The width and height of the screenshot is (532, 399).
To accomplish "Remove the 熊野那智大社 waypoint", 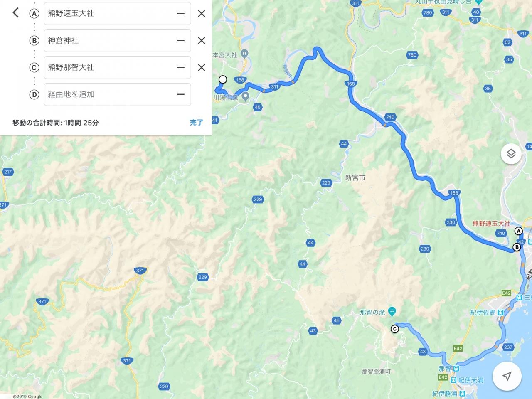I will coord(202,67).
